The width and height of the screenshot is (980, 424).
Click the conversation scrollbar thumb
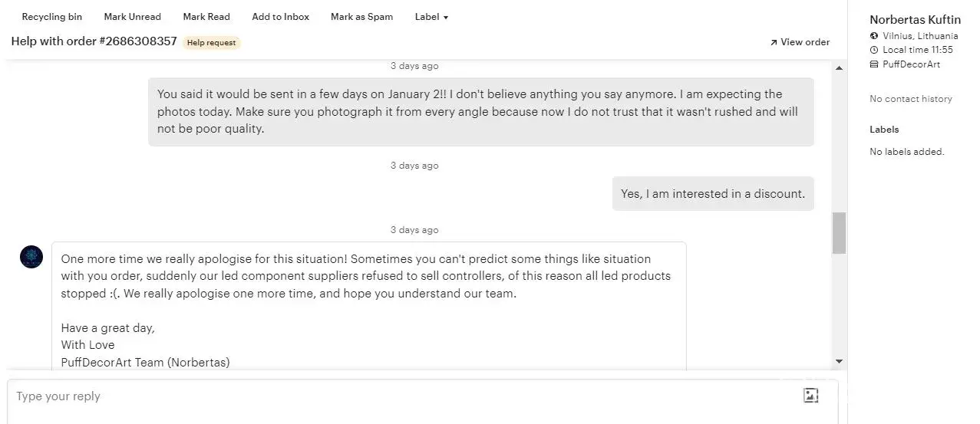839,232
